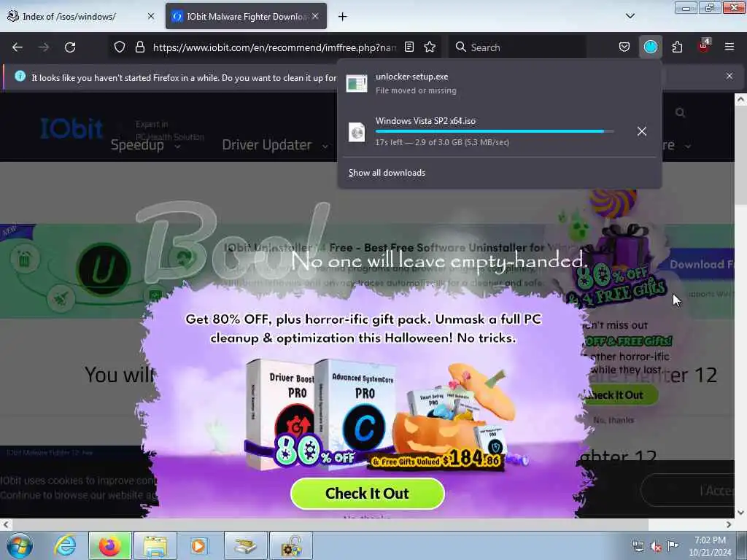Image resolution: width=747 pixels, height=560 pixels.
Task: Open the Pocket save icon
Action: point(624,47)
